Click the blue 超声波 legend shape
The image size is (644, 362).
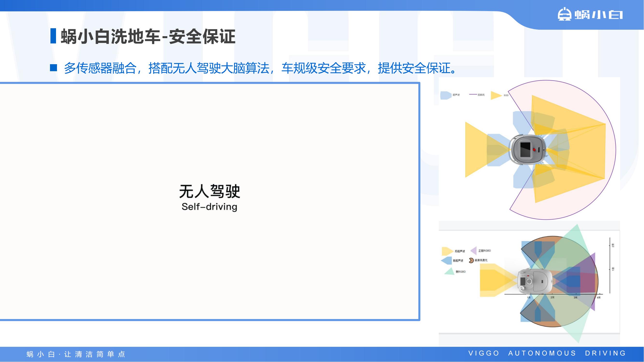(x=446, y=95)
